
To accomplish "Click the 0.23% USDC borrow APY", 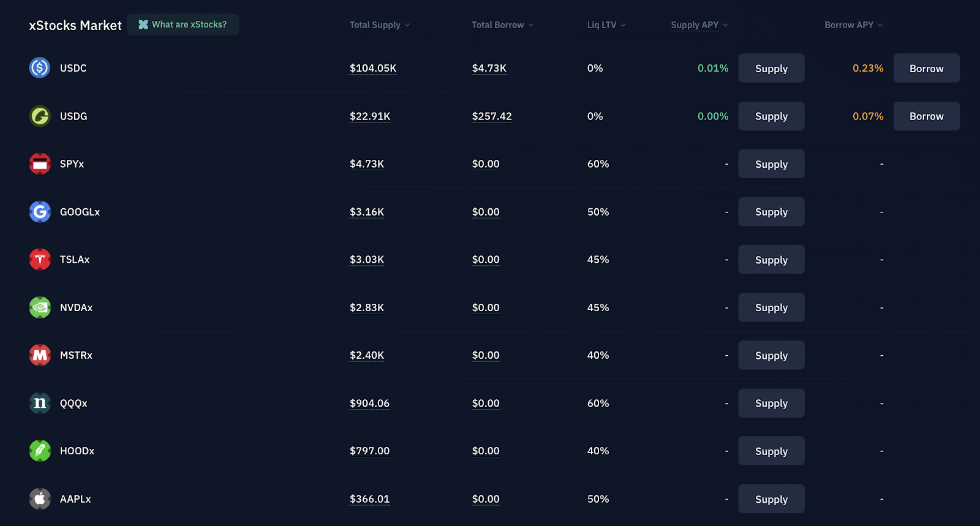I will point(868,68).
